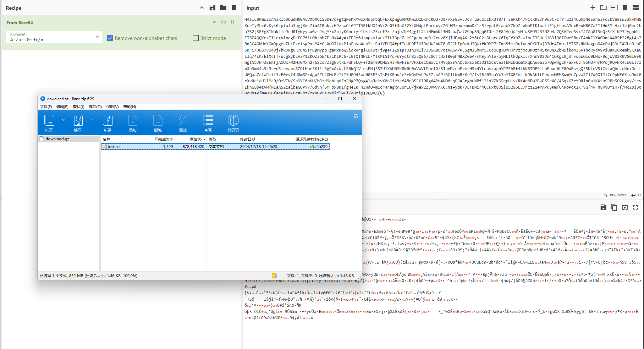Open the 选项(O) menu
Image resolution: width=644 pixels, height=349 pixels.
[95, 107]
